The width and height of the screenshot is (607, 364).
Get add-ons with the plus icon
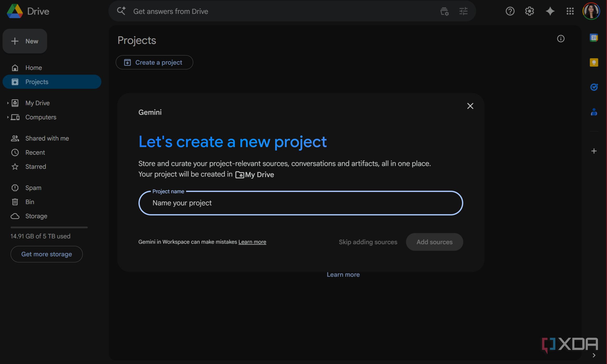pyautogui.click(x=594, y=151)
